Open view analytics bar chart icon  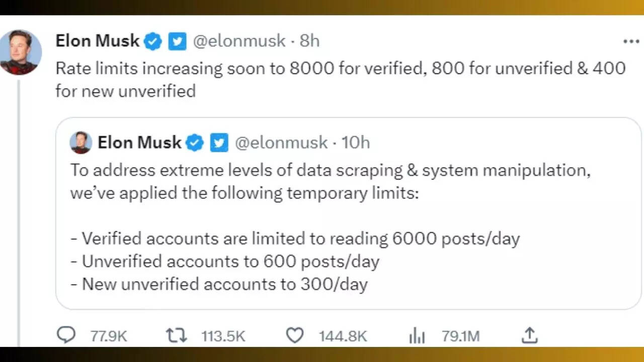point(417,336)
